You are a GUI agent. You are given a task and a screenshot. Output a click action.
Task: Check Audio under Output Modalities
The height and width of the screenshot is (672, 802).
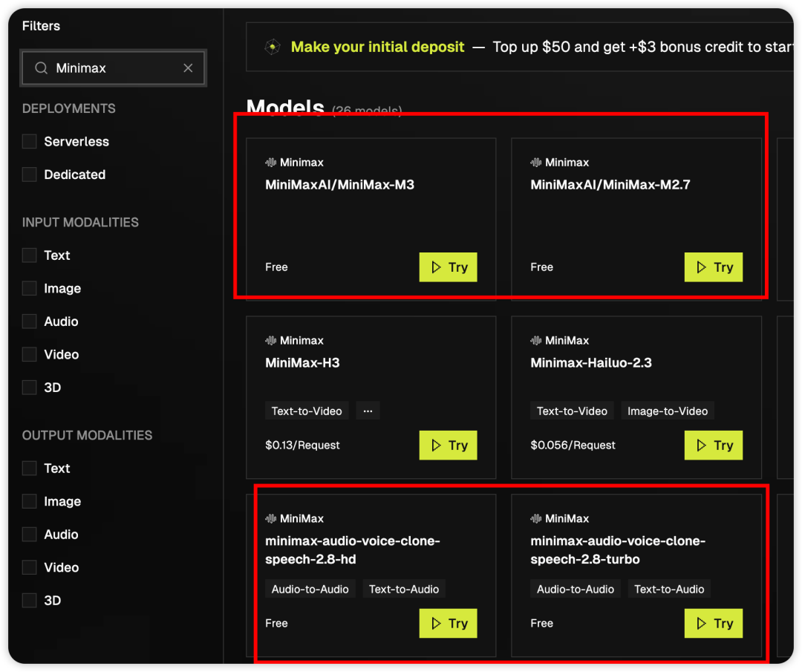(x=29, y=535)
